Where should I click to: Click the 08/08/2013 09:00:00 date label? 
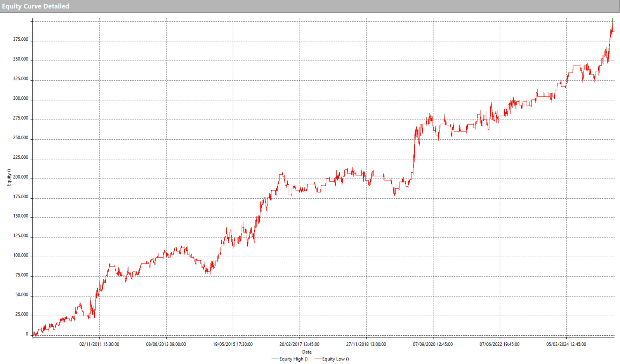[x=166, y=344]
